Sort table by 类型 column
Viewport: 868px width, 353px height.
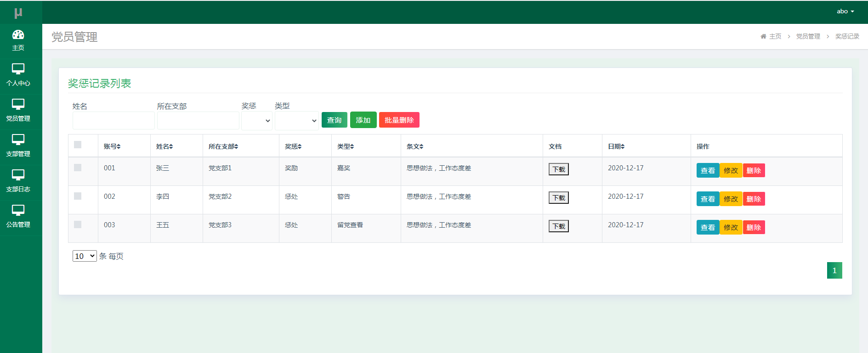[346, 146]
